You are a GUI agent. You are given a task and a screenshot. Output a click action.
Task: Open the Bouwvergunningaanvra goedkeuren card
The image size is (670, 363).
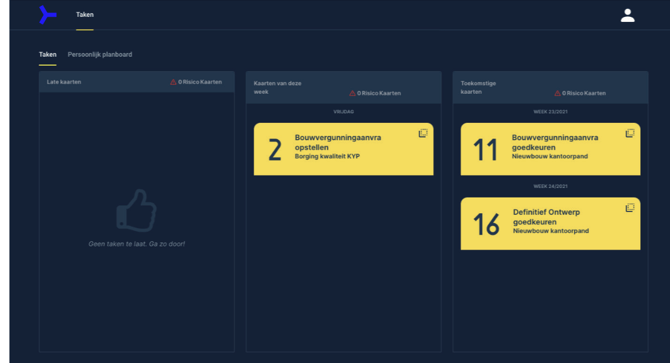coord(550,149)
